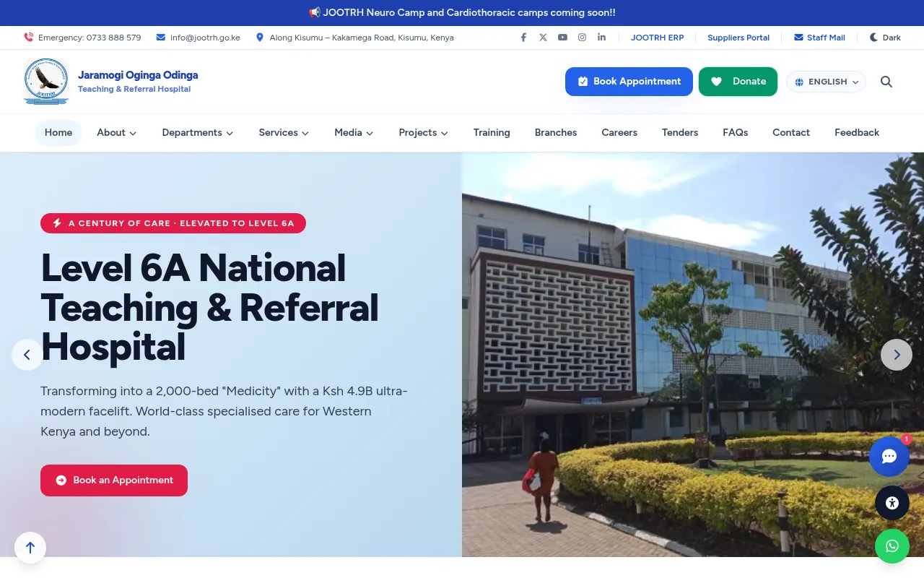Open the Staff Mail link
The width and height of the screenshot is (924, 578).
tap(819, 38)
